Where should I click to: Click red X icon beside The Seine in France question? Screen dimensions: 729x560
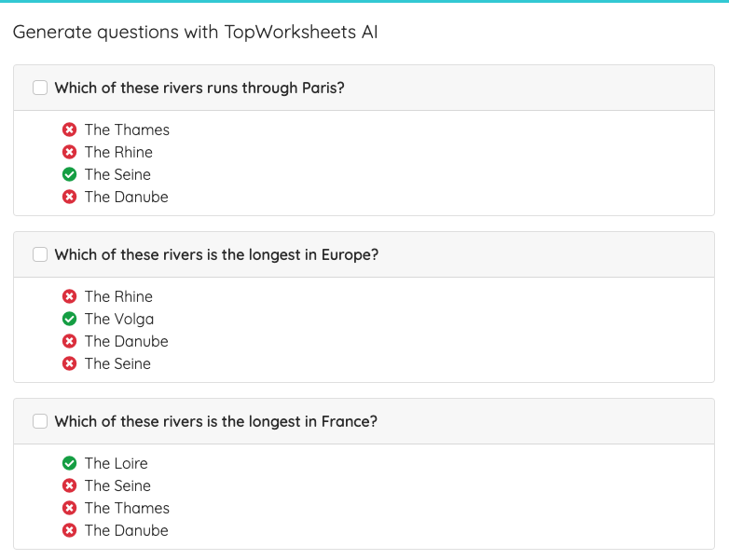coord(69,485)
